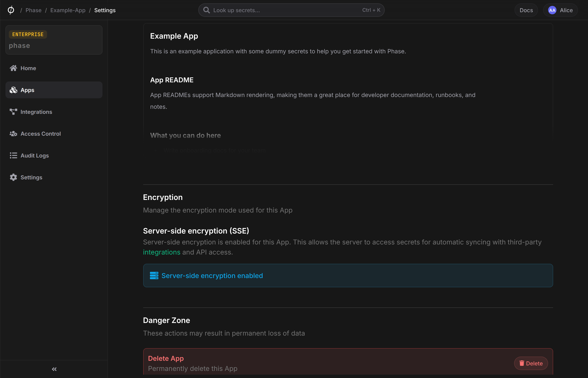Open the Docs button

pos(526,10)
